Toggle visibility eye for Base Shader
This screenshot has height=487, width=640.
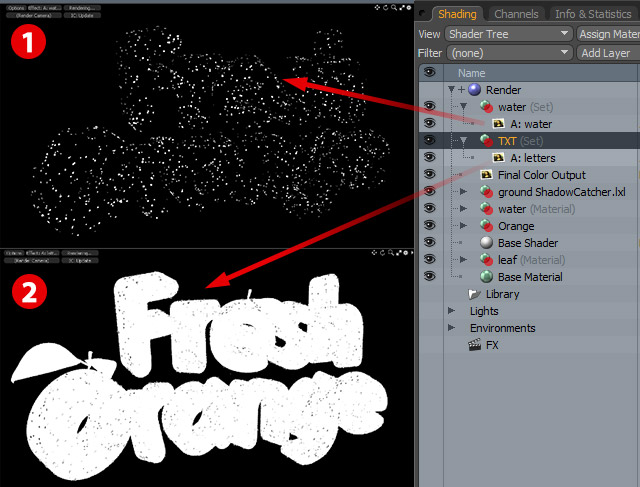429,242
